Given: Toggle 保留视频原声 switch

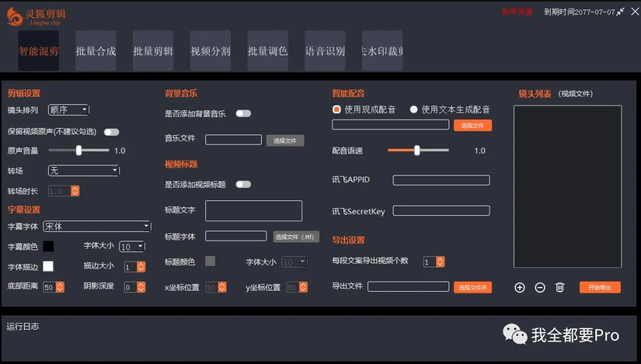Looking at the screenshot, I should click(112, 132).
